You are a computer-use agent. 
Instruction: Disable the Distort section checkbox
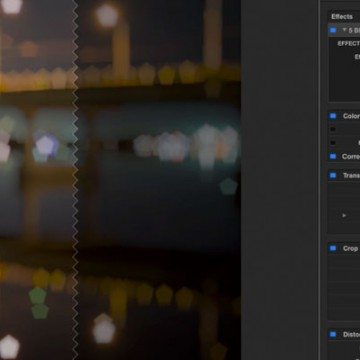(333, 334)
